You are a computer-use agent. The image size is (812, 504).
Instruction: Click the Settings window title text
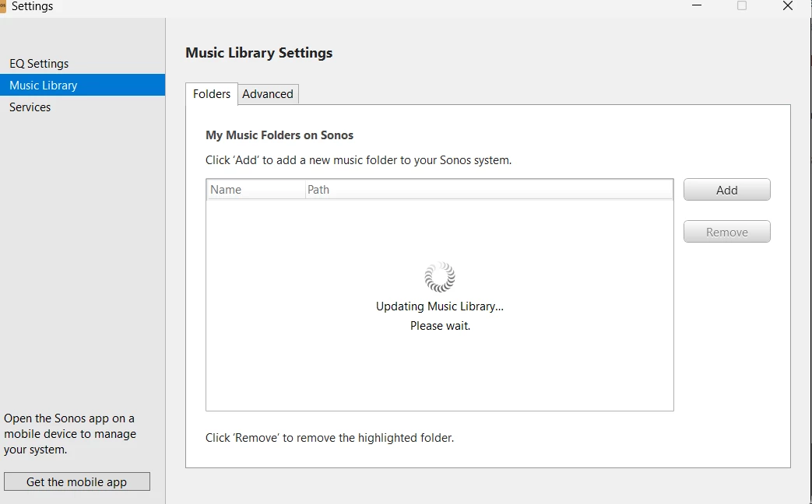[x=33, y=6]
